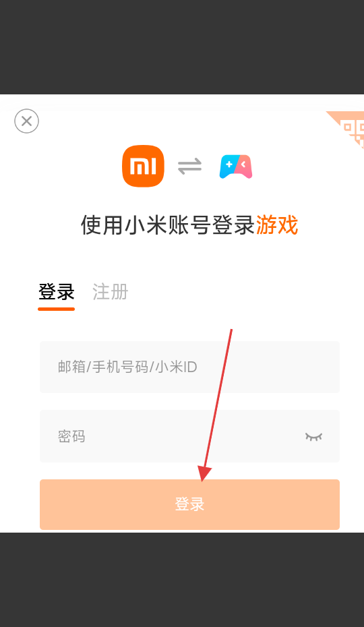The image size is (364, 627).
Task: Click the heading text 使用小米账号登录
Action: (x=168, y=225)
